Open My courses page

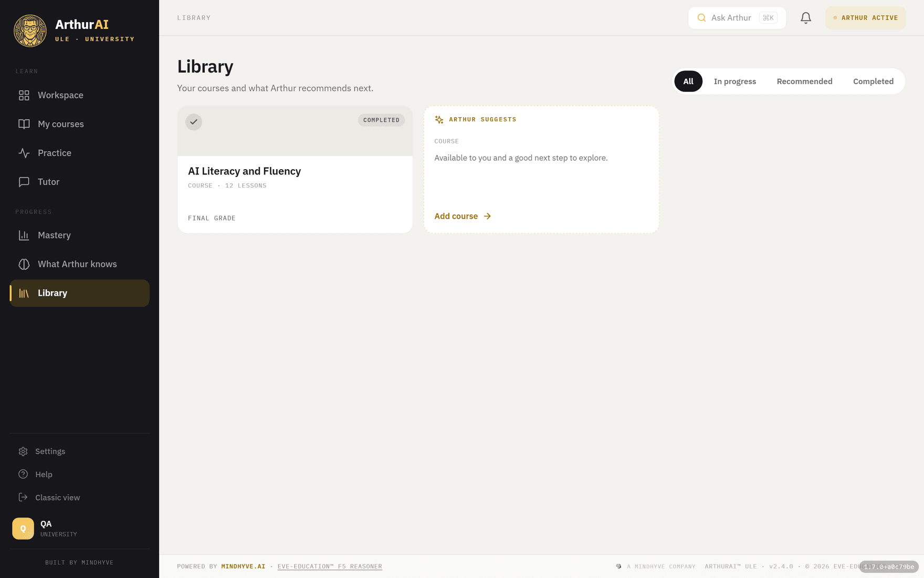tap(79, 124)
